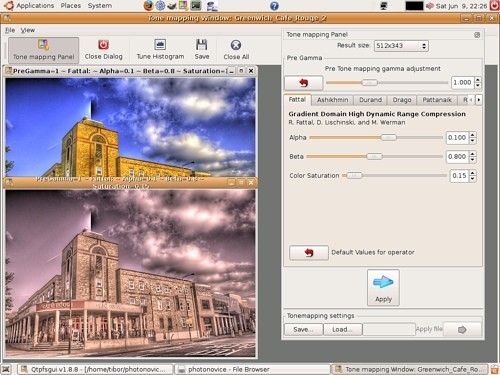Increase Color Saturation with up stepper

pos(472,173)
